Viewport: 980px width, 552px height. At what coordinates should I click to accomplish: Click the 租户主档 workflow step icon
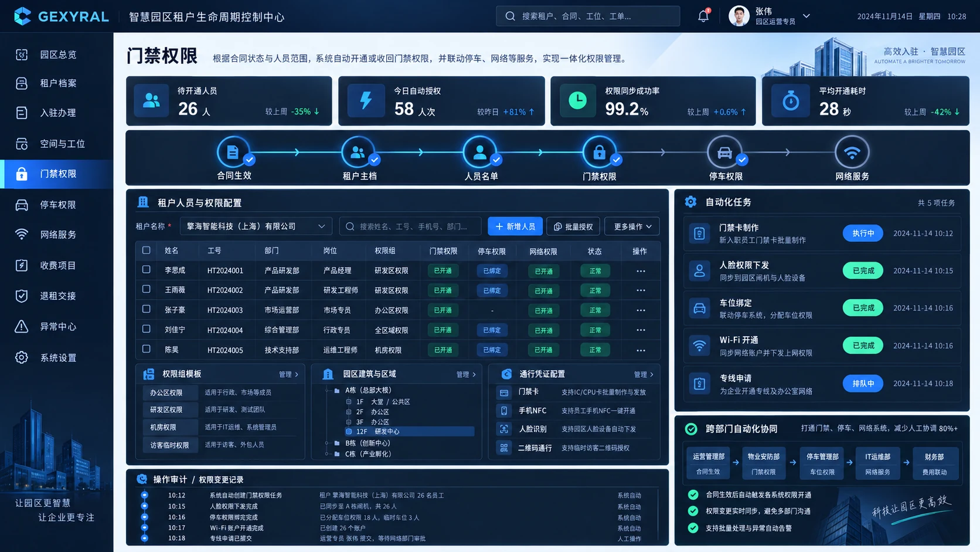358,152
